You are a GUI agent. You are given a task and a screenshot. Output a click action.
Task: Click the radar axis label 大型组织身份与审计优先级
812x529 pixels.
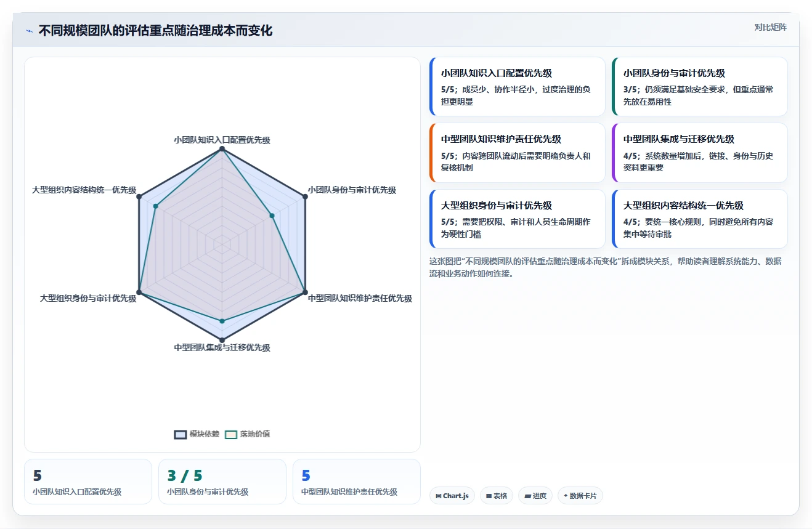[x=88, y=298]
